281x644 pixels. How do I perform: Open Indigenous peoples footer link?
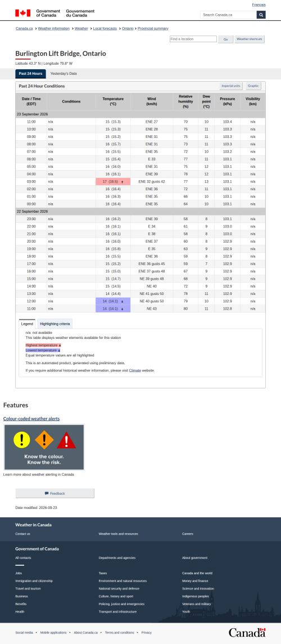pyautogui.click(x=196, y=596)
